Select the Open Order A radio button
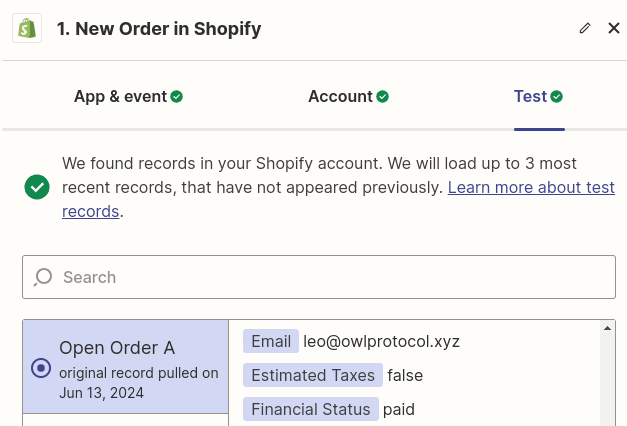The height and width of the screenshot is (426, 627). point(41,368)
